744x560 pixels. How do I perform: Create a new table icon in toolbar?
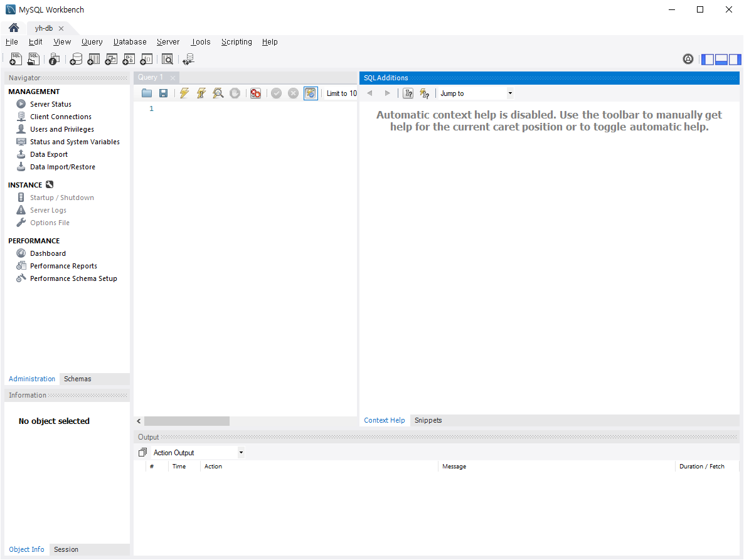(93, 60)
